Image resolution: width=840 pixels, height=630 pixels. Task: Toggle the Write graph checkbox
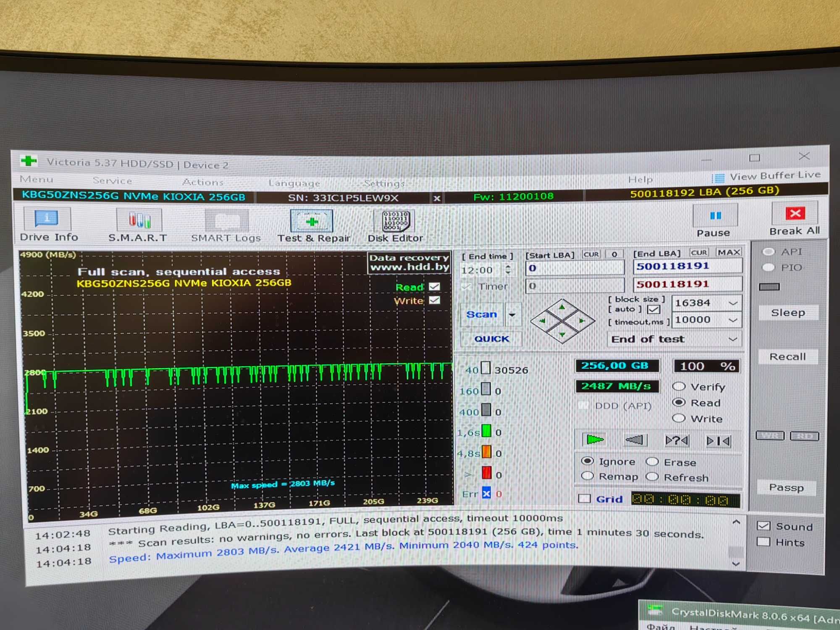coord(435,300)
